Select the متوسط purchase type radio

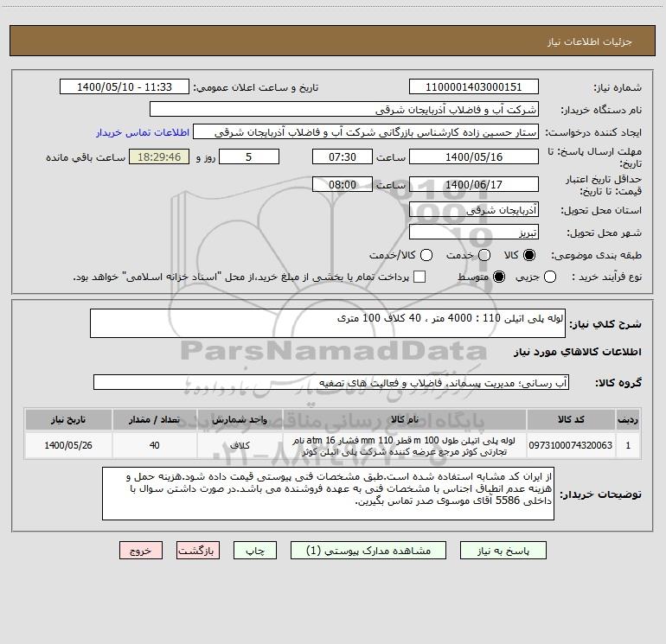pos(499,277)
